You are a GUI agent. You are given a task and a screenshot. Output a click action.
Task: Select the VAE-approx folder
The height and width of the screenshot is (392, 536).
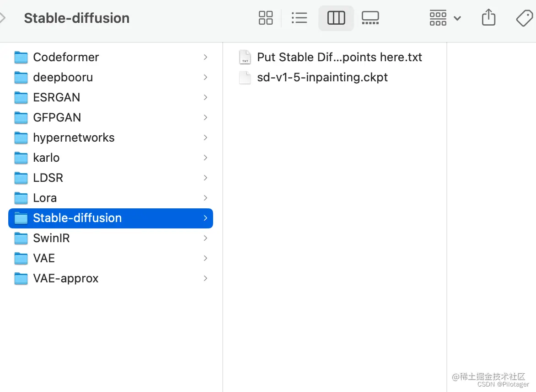tap(110, 279)
